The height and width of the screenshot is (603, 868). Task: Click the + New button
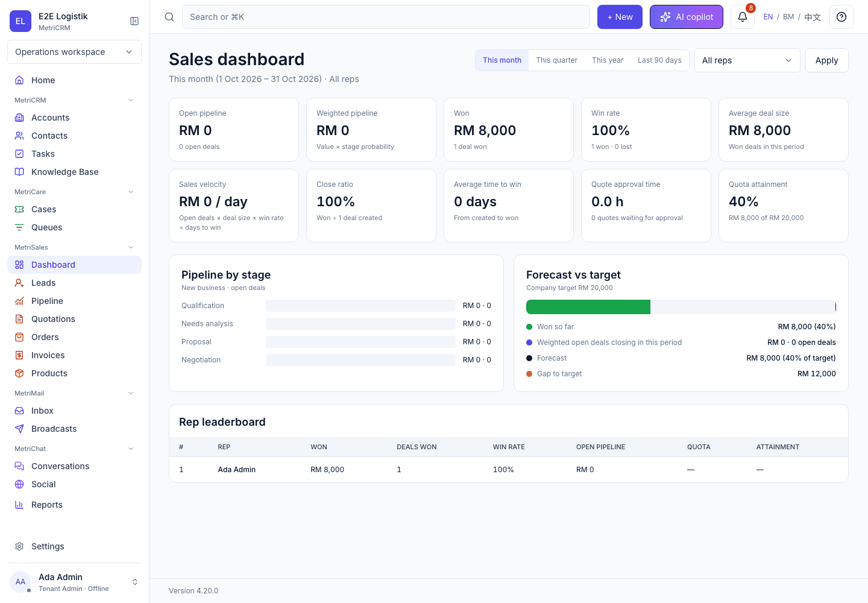point(620,17)
